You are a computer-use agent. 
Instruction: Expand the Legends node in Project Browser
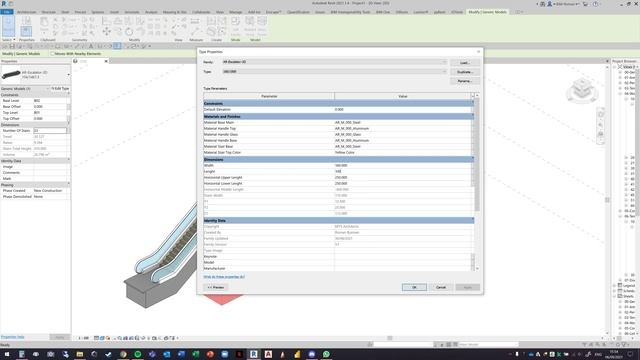point(615,286)
